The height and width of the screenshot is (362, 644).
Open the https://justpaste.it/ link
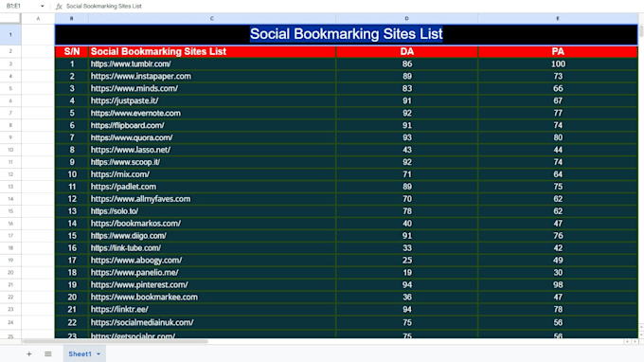click(x=124, y=100)
